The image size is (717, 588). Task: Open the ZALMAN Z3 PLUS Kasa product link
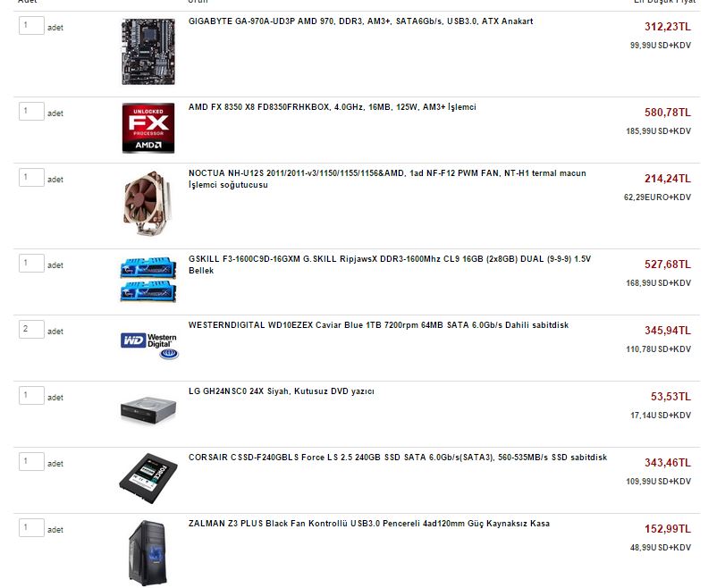[369, 524]
